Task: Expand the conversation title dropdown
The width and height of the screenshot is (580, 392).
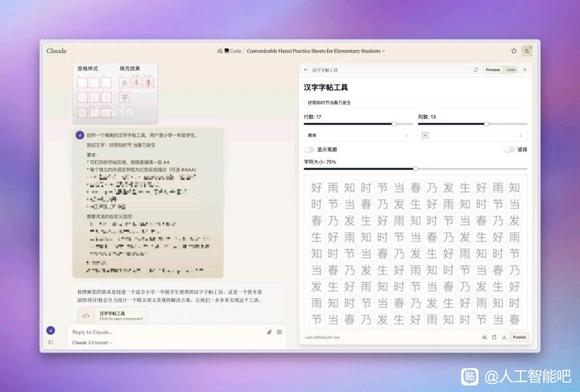Action: 384,51
